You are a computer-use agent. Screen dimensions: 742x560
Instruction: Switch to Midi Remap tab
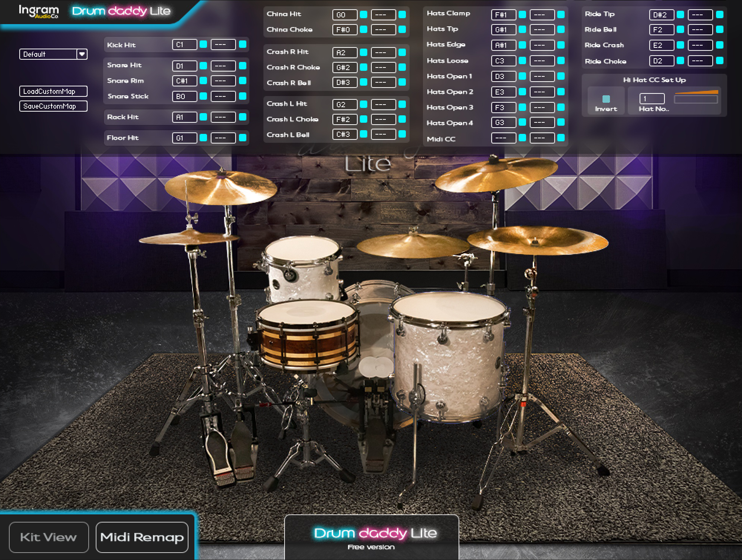coord(142,537)
